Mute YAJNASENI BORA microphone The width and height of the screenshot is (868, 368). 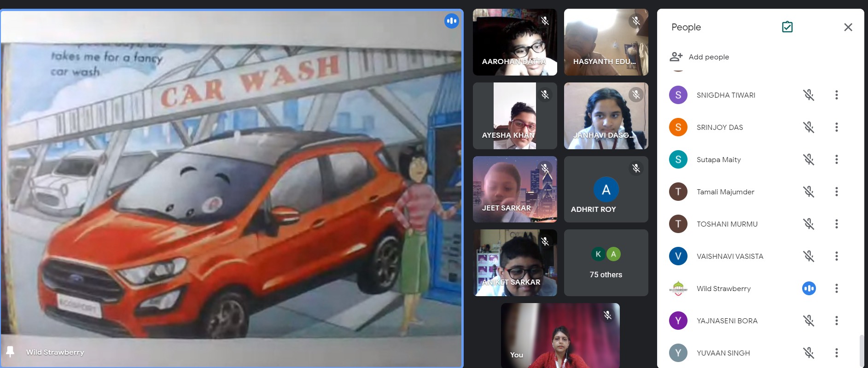coord(809,321)
